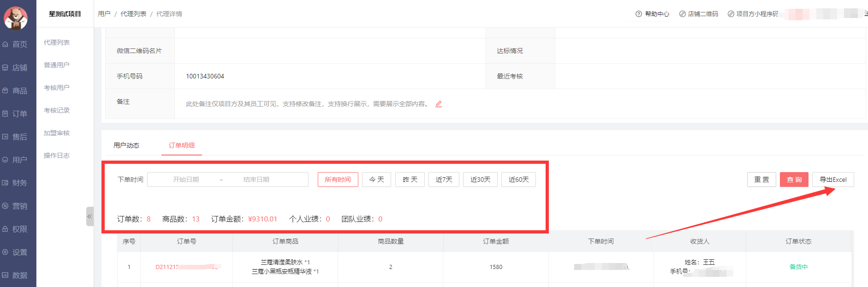This screenshot has width=868, height=287.
Task: Open 财务 finance section in sidebar
Action: (18, 183)
